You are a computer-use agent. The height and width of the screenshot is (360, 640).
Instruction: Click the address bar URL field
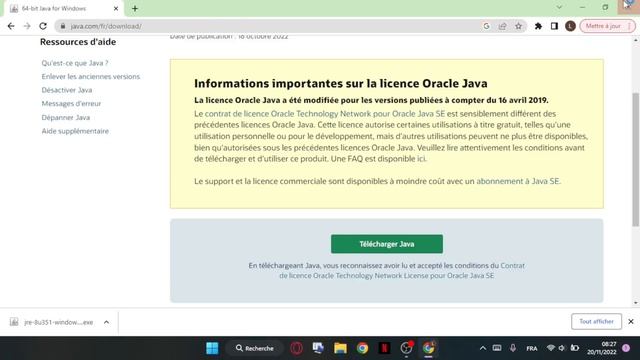269,26
